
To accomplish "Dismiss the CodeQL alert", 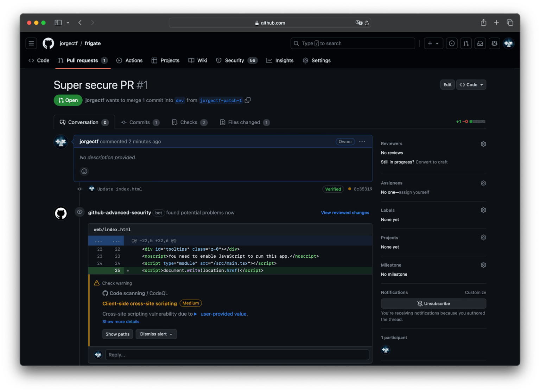I will click(156, 334).
